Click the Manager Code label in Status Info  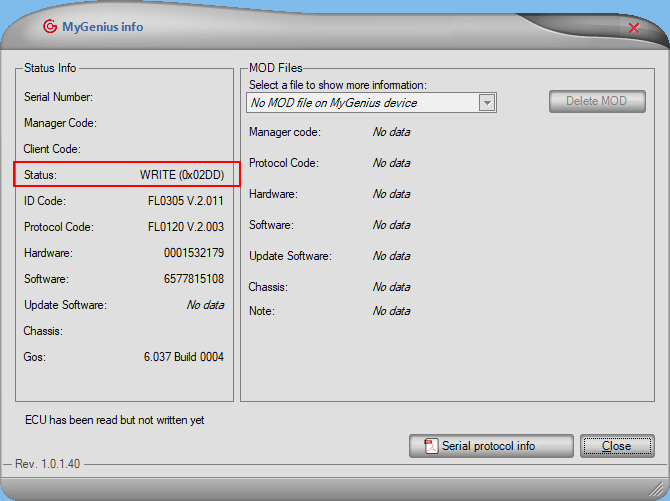click(x=60, y=123)
